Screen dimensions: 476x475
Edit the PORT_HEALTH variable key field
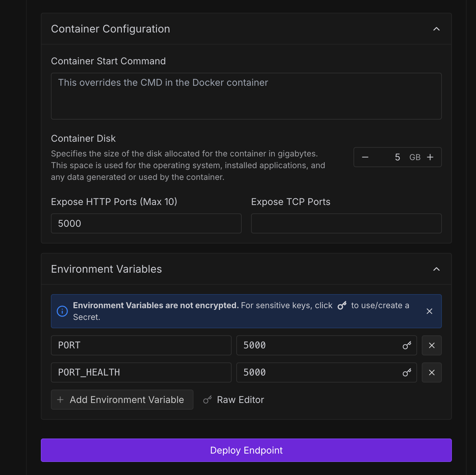[141, 372]
